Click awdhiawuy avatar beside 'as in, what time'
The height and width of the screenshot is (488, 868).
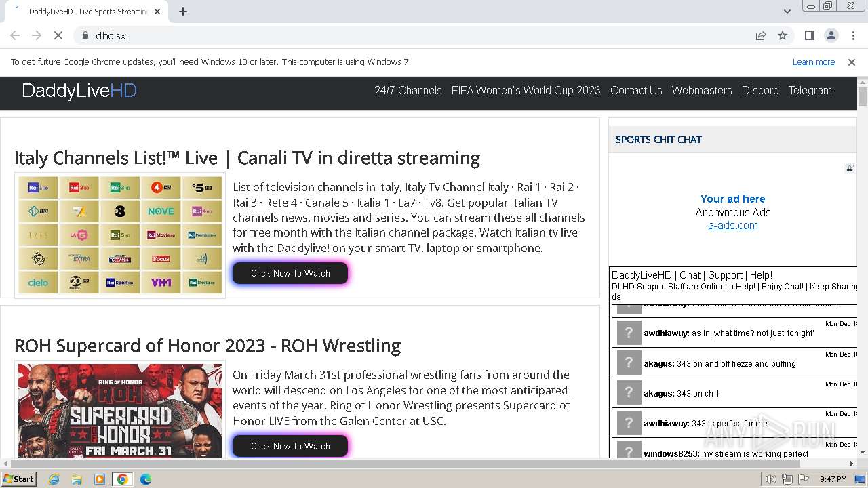click(629, 333)
